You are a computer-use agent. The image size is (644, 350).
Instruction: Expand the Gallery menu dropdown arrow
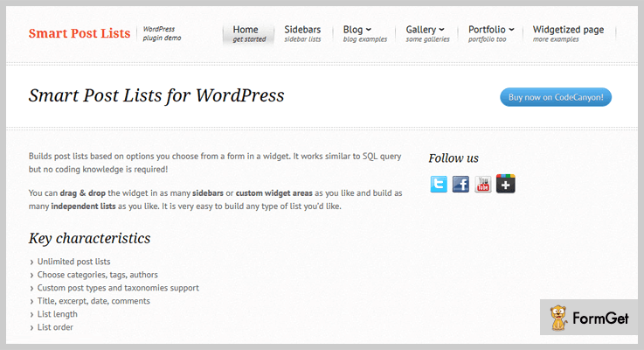[x=441, y=30]
